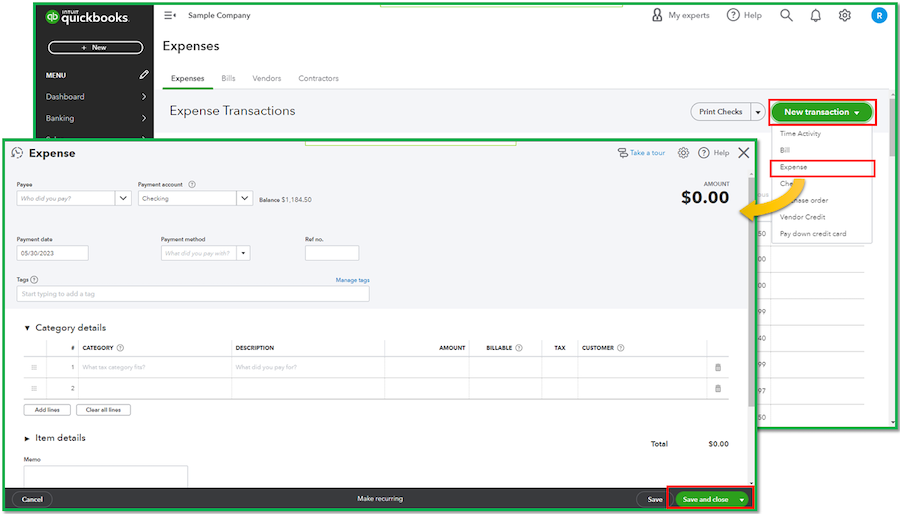Click the Expense form vertical scrollbar
The image size is (900, 514).
click(x=751, y=293)
